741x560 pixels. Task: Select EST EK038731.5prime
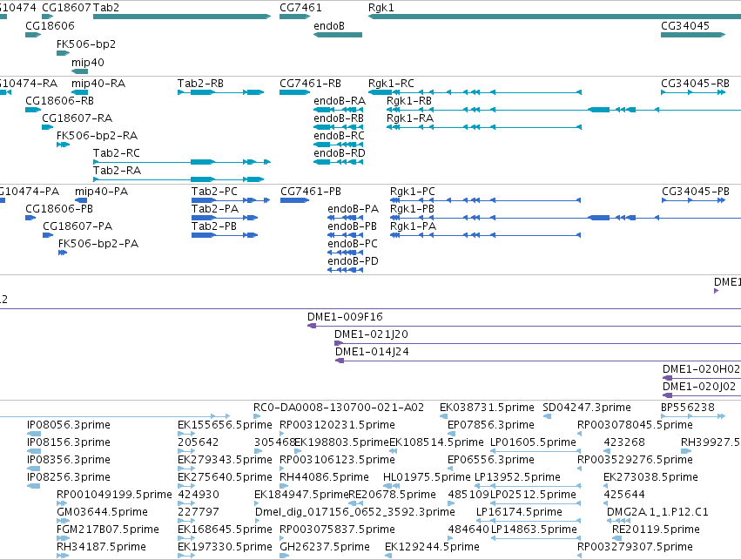click(x=444, y=416)
